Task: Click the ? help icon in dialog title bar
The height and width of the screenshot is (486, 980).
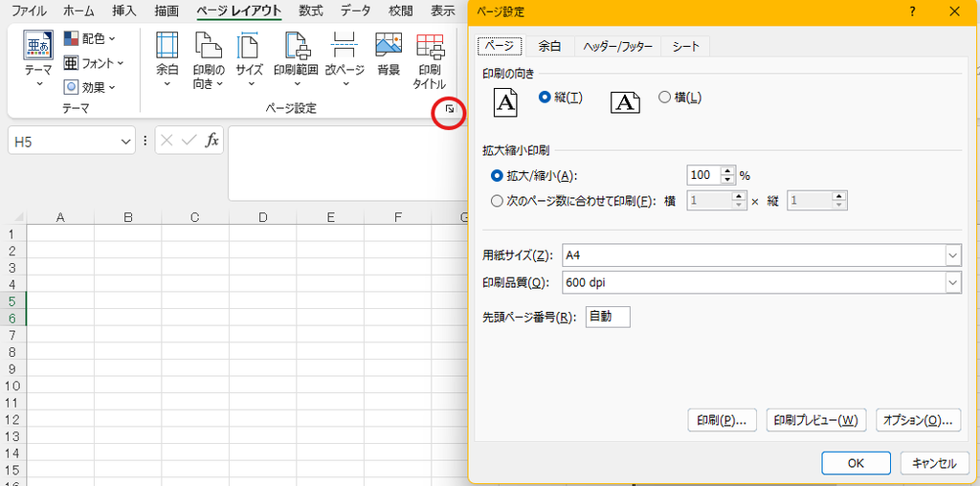Action: click(x=913, y=11)
